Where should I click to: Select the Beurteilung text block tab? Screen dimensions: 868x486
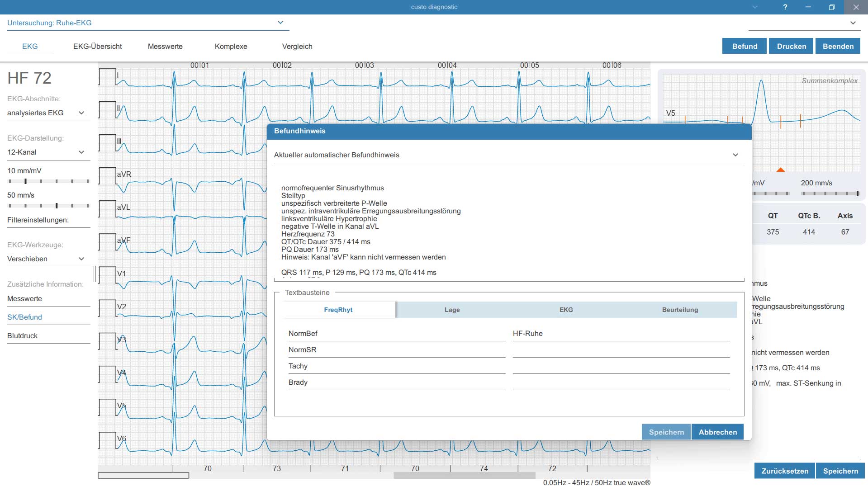tap(680, 310)
